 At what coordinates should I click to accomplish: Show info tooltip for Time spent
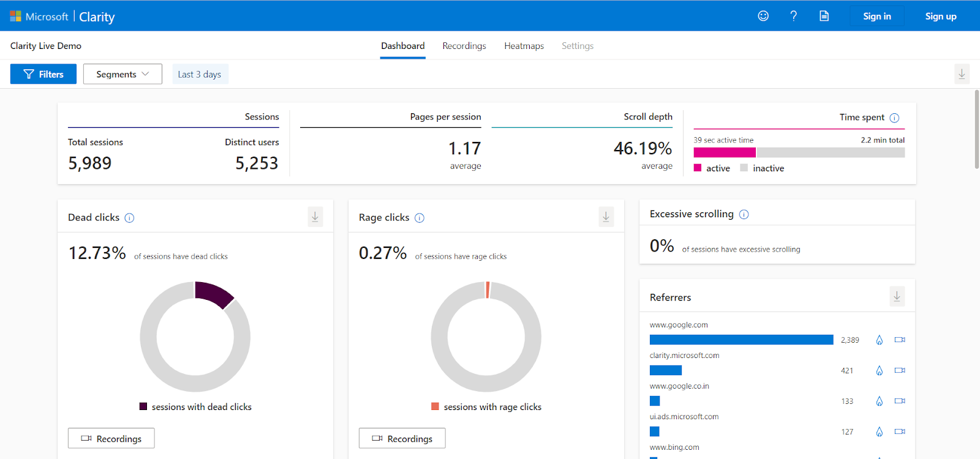coord(894,118)
